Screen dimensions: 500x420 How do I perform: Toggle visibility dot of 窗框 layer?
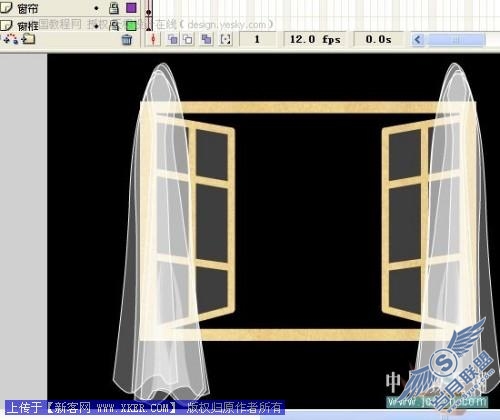(x=96, y=25)
